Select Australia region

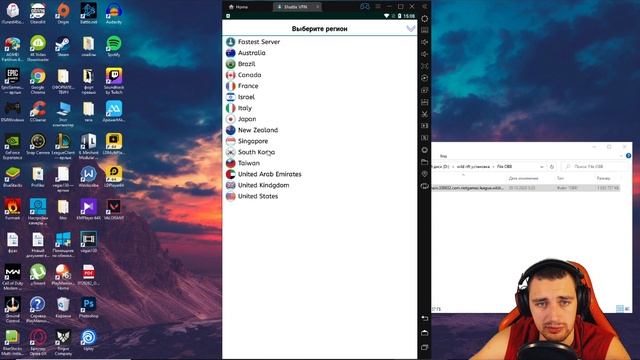point(320,53)
